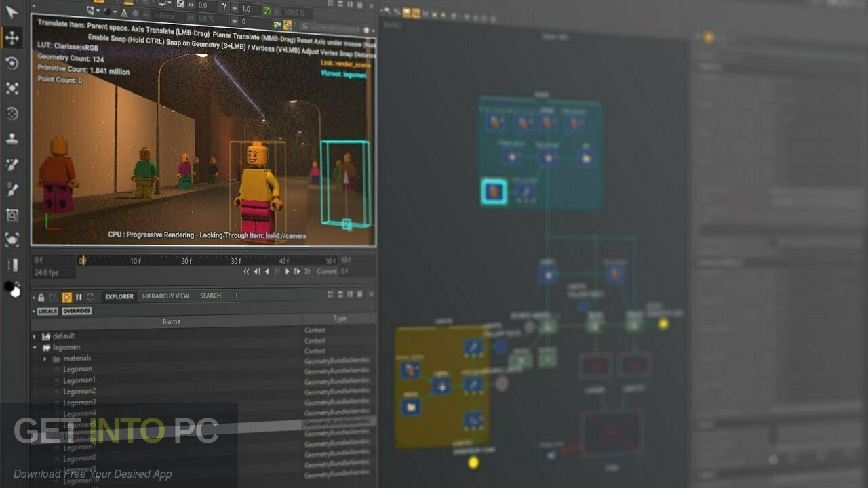Click the timeline at 30 f

(x=235, y=260)
